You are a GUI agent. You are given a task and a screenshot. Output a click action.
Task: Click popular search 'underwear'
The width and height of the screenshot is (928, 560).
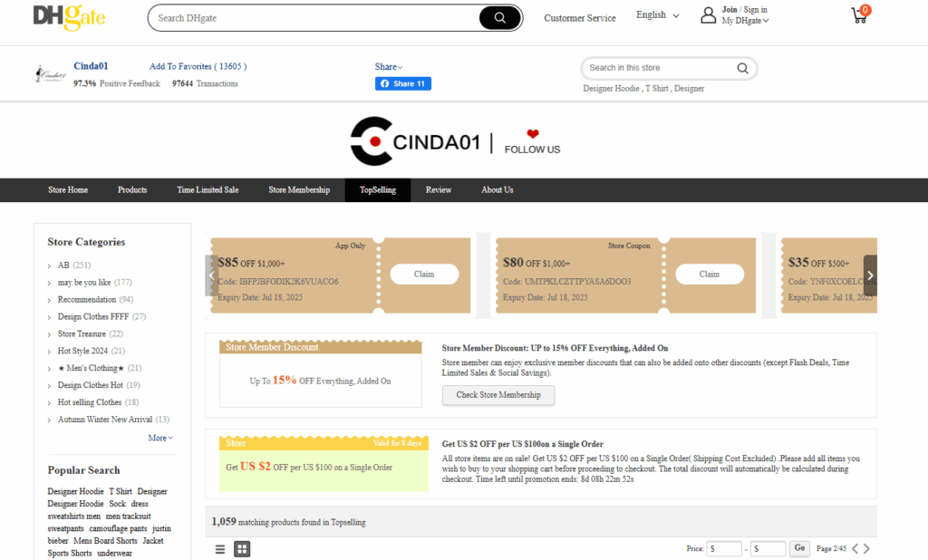coord(114,554)
